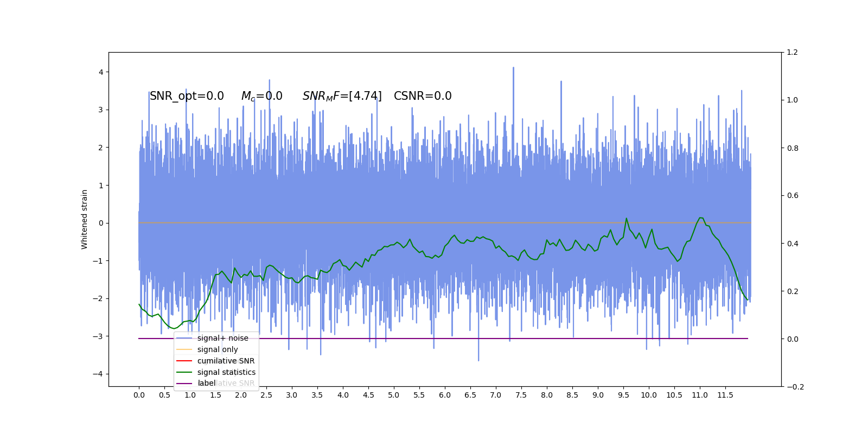This screenshot has width=868, height=434.
Task: Click the blue line swatch for signal+ noise
Action: click(184, 338)
